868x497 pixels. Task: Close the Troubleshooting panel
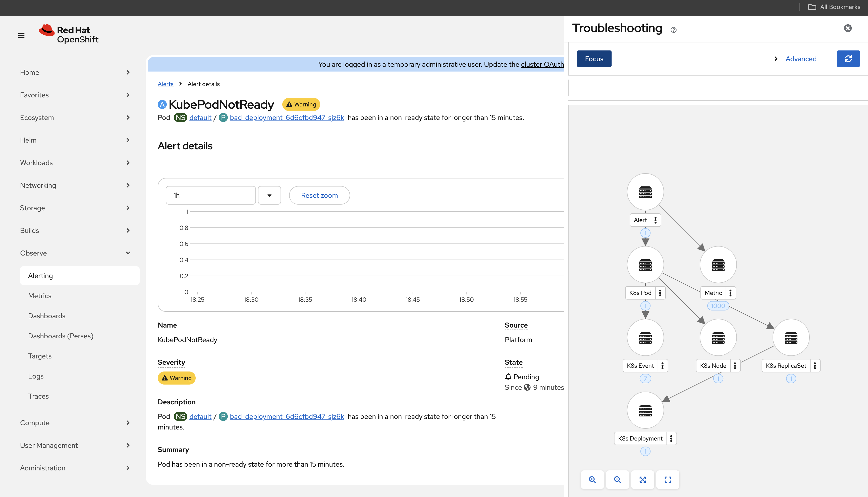point(847,28)
